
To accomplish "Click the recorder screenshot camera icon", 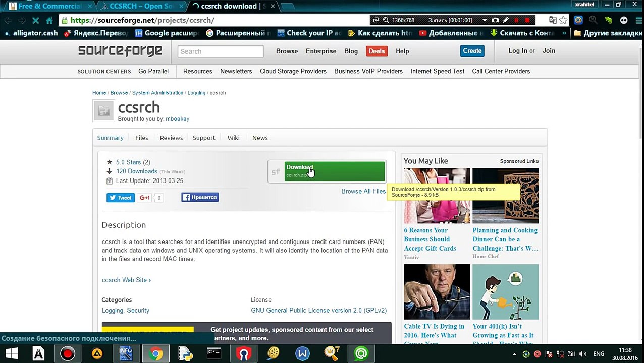I will pos(495,20).
